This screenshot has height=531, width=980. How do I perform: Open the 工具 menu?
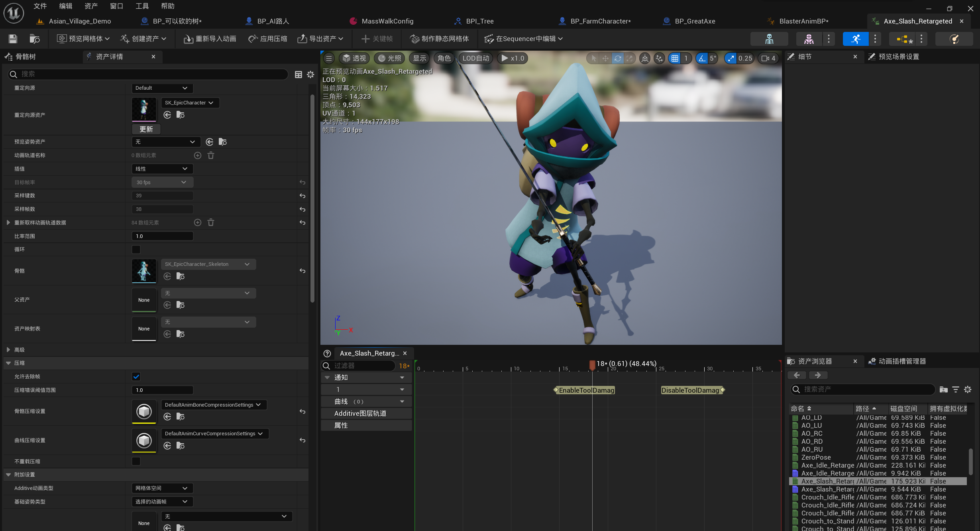pos(142,6)
